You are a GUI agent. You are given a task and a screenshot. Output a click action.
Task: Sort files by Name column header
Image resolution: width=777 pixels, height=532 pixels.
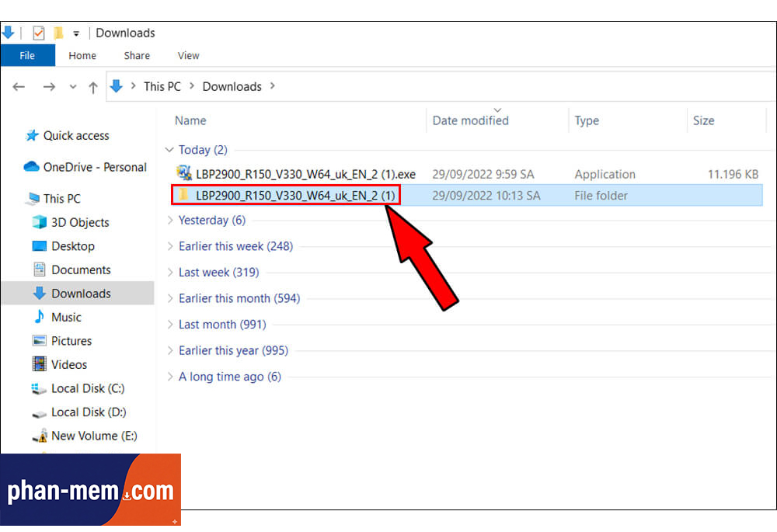click(x=190, y=120)
